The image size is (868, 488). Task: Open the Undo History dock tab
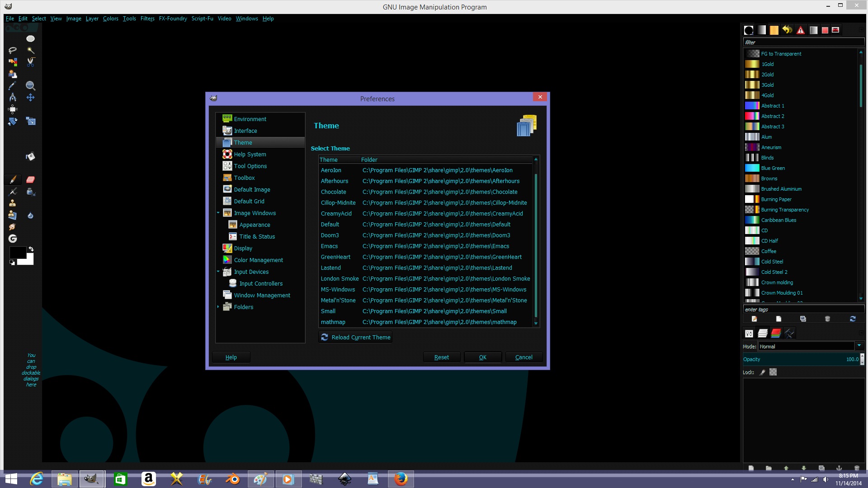pos(787,30)
